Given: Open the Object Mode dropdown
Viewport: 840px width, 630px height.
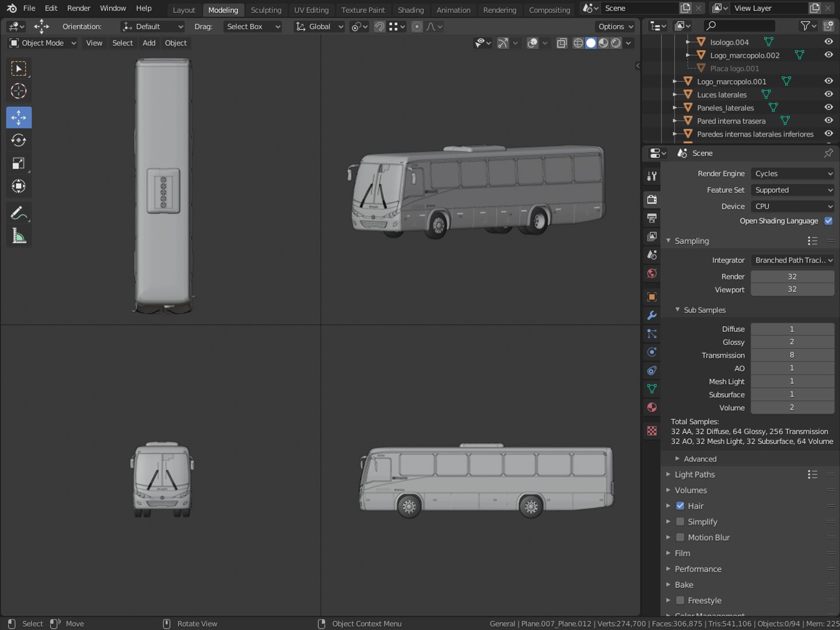Looking at the screenshot, I should [43, 43].
